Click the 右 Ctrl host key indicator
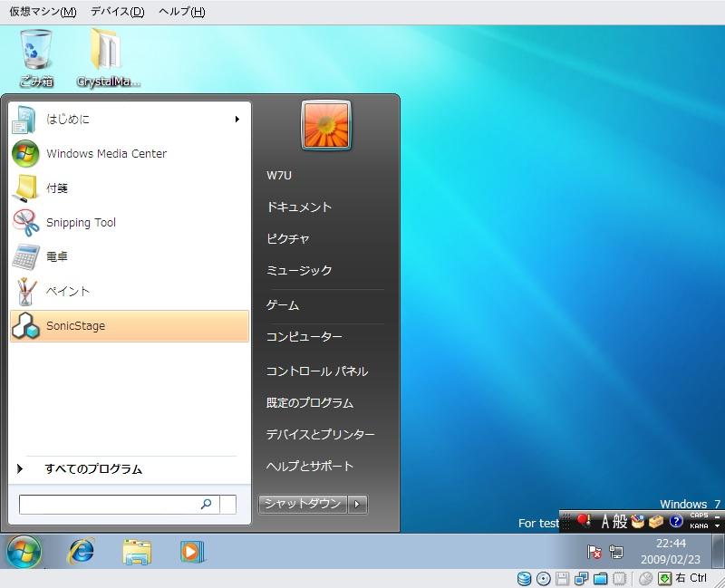725x588 pixels. [691, 578]
